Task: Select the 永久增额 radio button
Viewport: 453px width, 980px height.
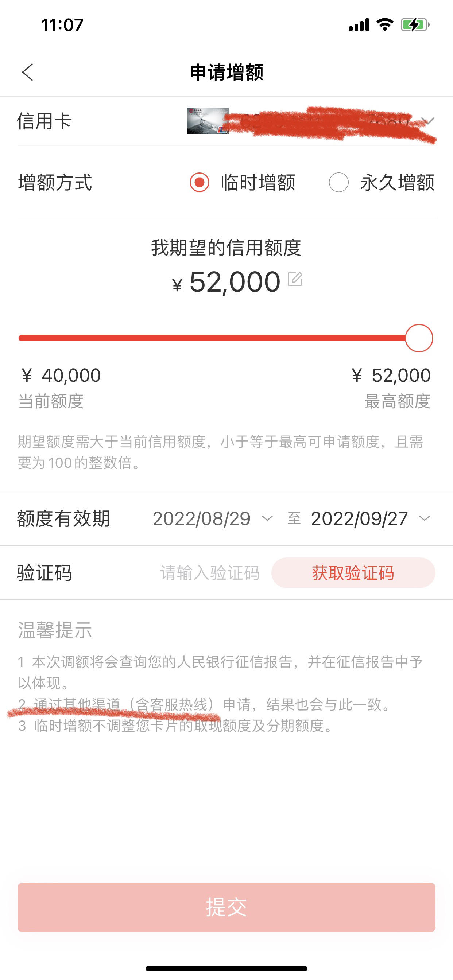Action: click(339, 182)
